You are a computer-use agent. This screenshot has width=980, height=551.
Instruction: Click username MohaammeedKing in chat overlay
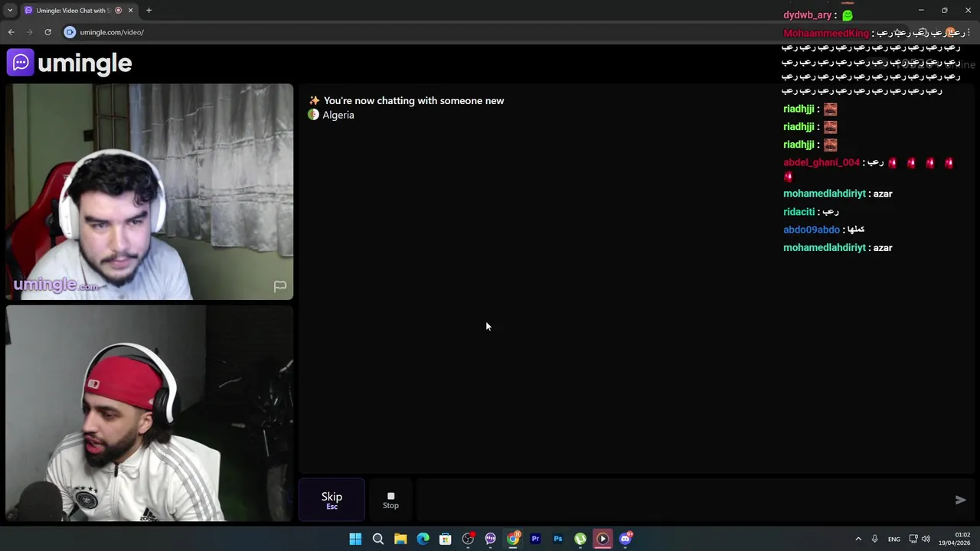coord(826,33)
